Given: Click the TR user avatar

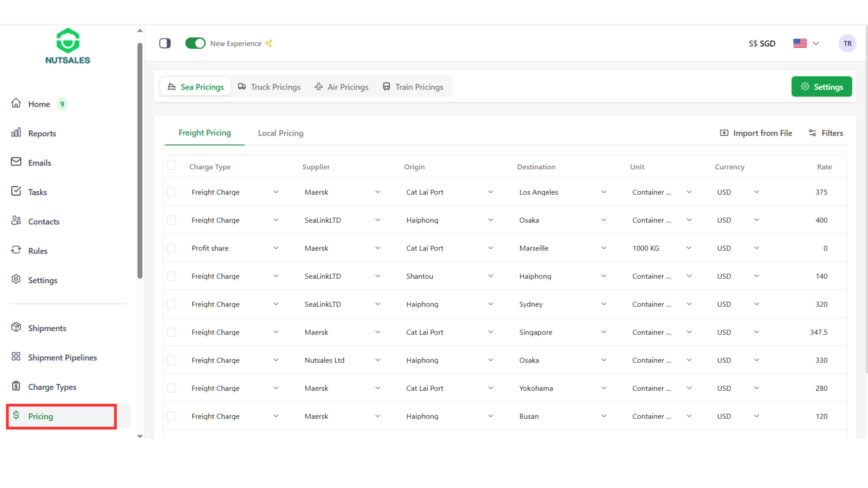Looking at the screenshot, I should 847,43.
